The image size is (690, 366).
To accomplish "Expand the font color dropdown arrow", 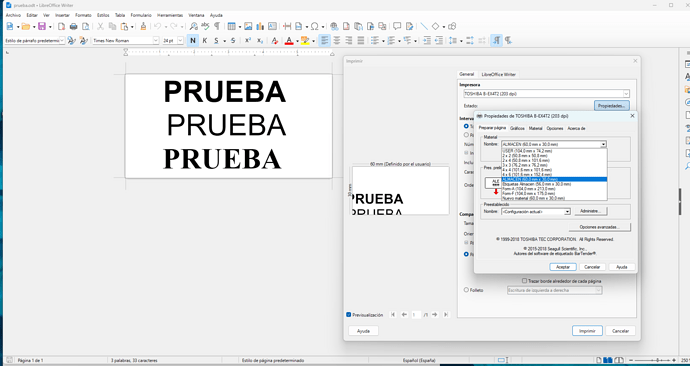I will coord(297,41).
